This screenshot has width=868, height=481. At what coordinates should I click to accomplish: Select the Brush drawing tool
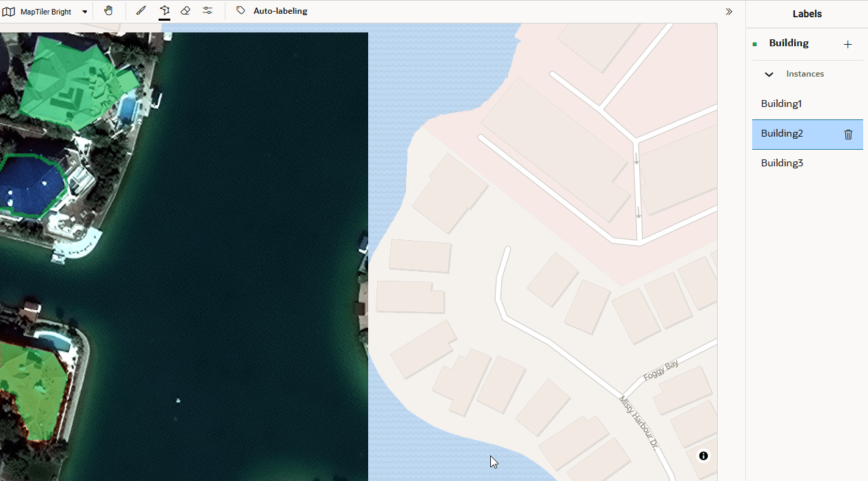141,11
